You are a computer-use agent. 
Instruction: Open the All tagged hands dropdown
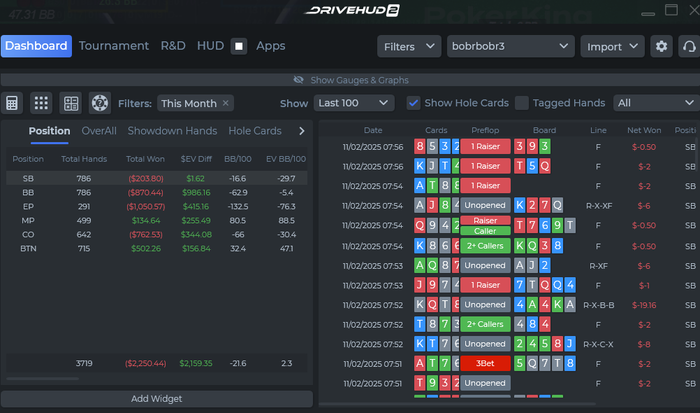pyautogui.click(x=656, y=103)
